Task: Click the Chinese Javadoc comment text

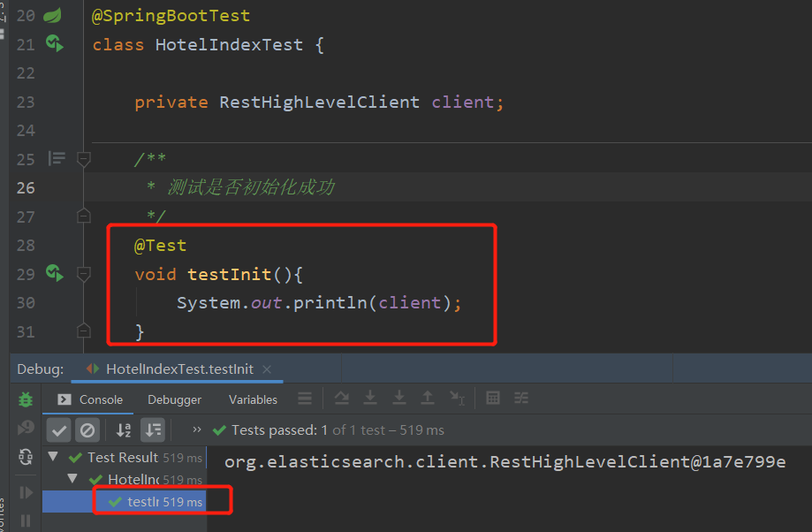Action: (251, 187)
